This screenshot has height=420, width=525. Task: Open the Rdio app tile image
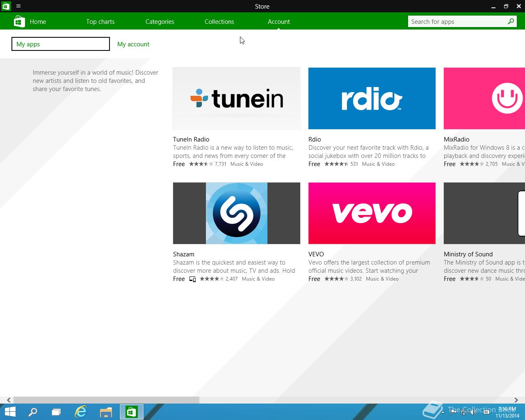[372, 98]
